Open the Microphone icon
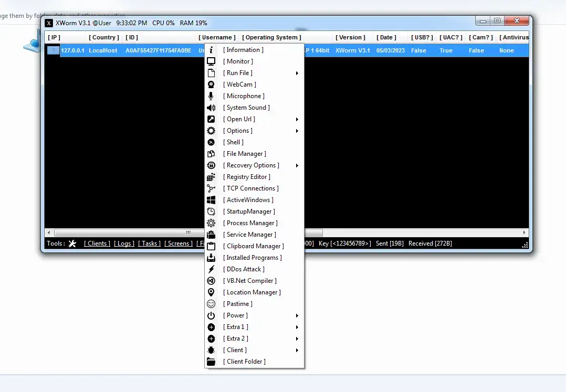Viewport: 566px width, 392px height. [211, 96]
